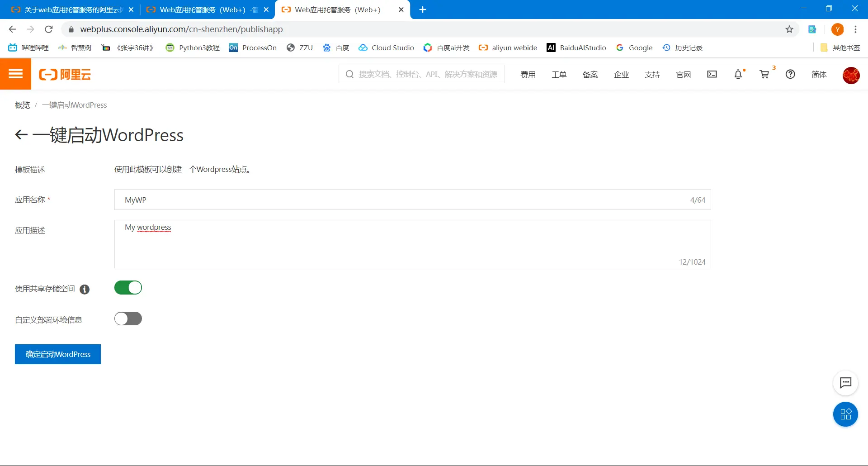The width and height of the screenshot is (868, 466).
Task: Click the back arrow beside 一键启动WordPress title
Action: point(21,135)
